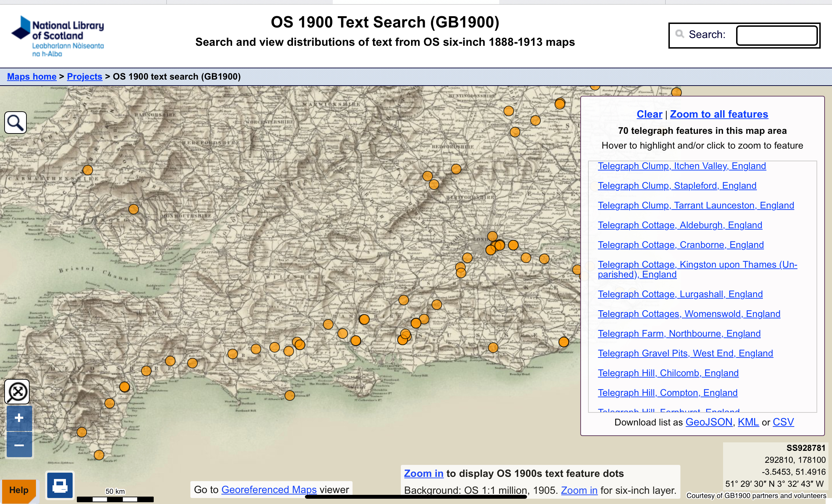The width and height of the screenshot is (832, 504).
Task: Click Zoom in to display text dots
Action: (x=423, y=473)
